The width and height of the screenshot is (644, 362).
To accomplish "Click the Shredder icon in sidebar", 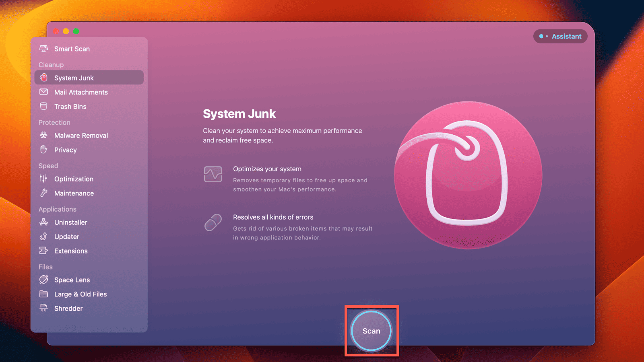I will click(x=43, y=308).
